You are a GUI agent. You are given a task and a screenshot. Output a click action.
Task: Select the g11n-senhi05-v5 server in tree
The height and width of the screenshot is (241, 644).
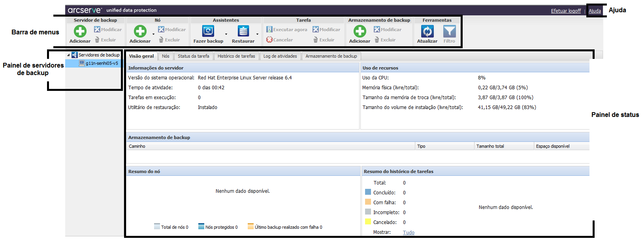[102, 63]
